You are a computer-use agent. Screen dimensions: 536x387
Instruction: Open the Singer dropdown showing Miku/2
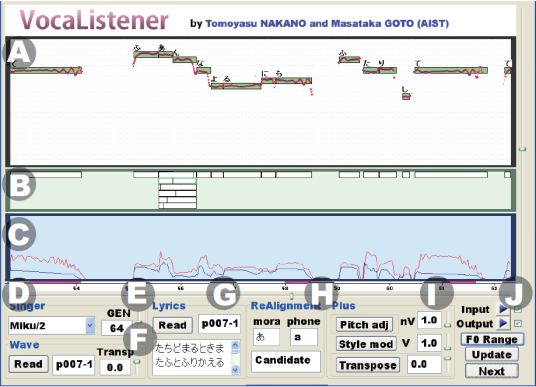[x=51, y=325]
